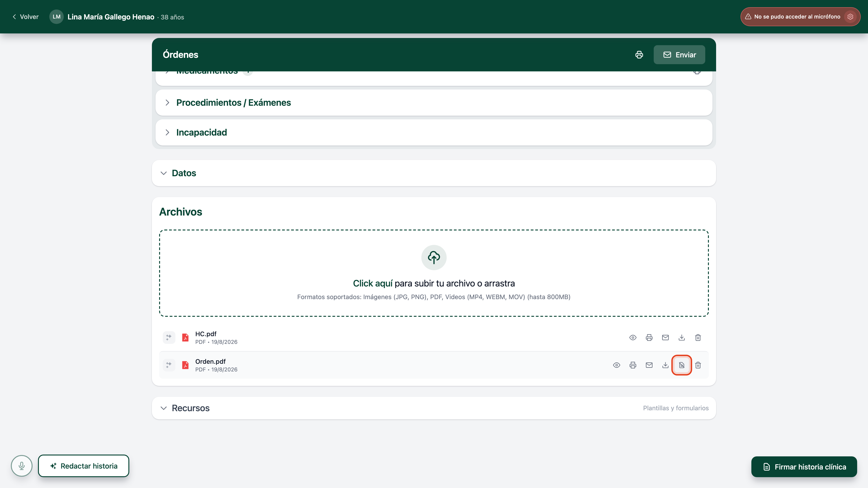Click Enviar button in Órdenes
This screenshot has height=488, width=868.
679,54
